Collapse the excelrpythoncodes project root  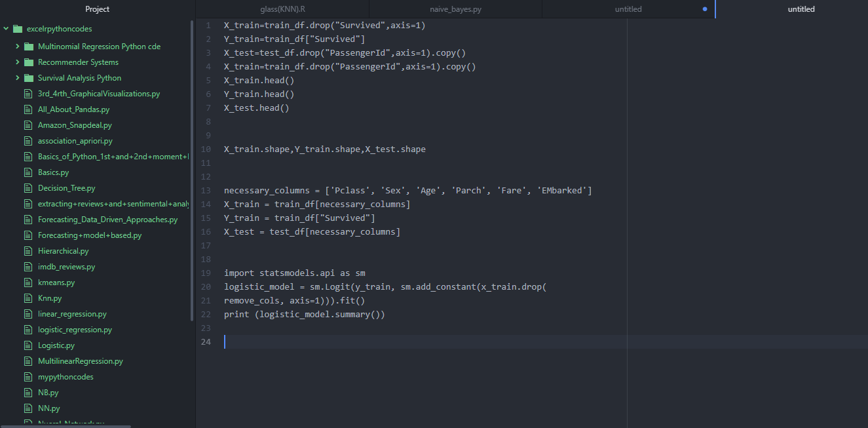click(6, 29)
